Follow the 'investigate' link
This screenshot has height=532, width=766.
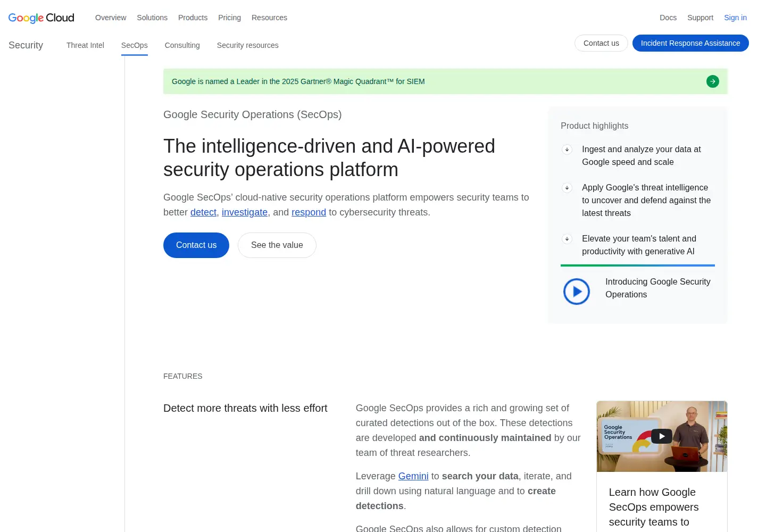tap(245, 212)
